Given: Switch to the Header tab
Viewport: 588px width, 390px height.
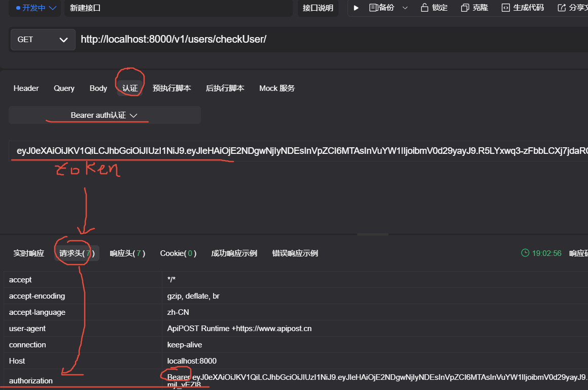Looking at the screenshot, I should point(26,88).
